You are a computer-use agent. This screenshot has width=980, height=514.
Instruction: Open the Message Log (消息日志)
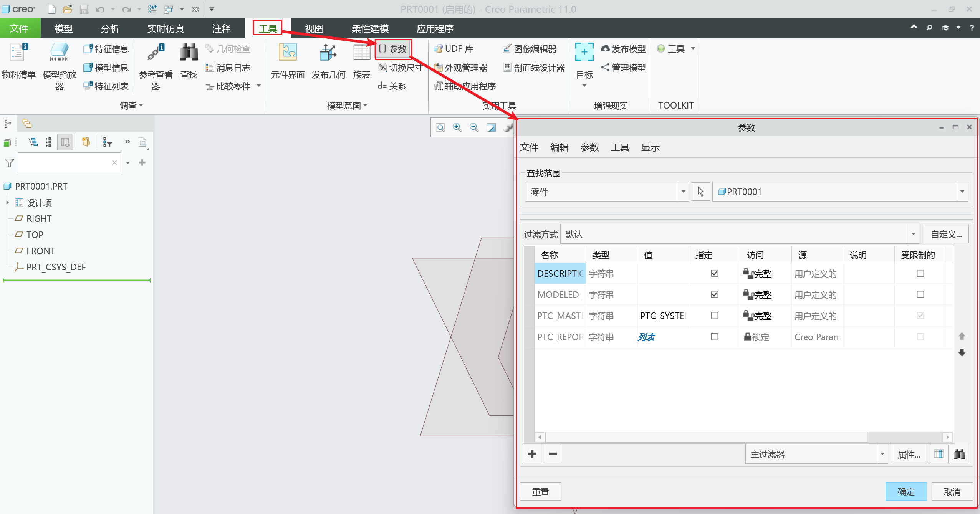(228, 68)
